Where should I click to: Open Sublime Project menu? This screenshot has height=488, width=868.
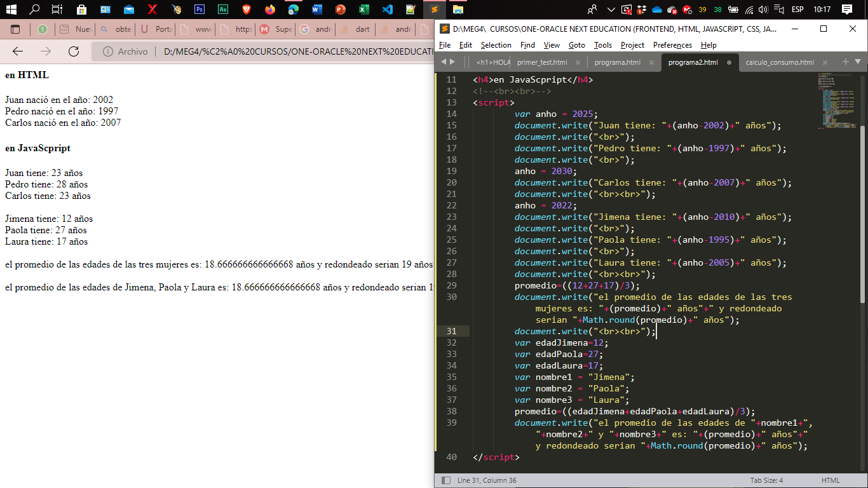(633, 45)
